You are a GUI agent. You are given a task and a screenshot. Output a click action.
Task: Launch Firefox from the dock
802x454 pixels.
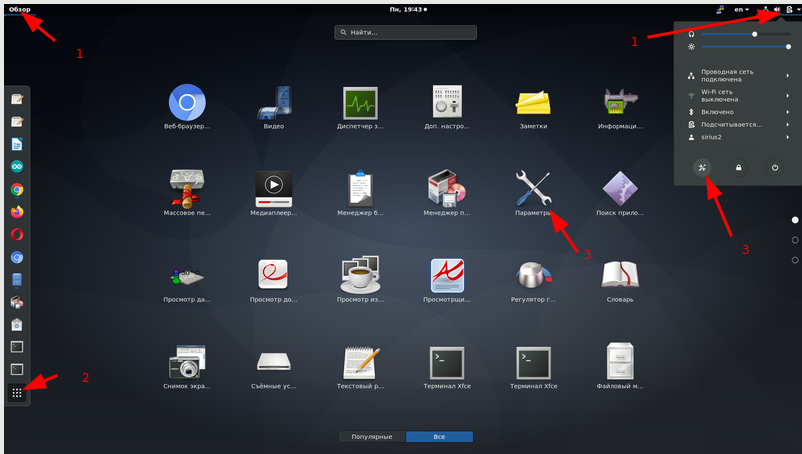pos(17,211)
